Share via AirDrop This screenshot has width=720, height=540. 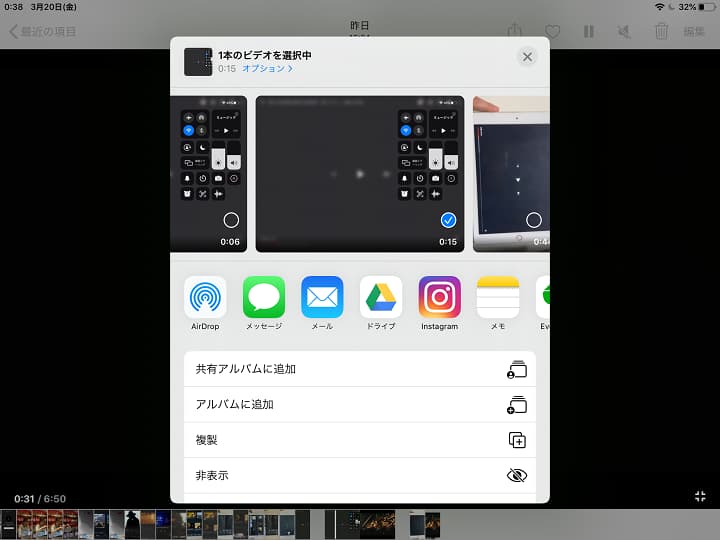click(x=205, y=297)
